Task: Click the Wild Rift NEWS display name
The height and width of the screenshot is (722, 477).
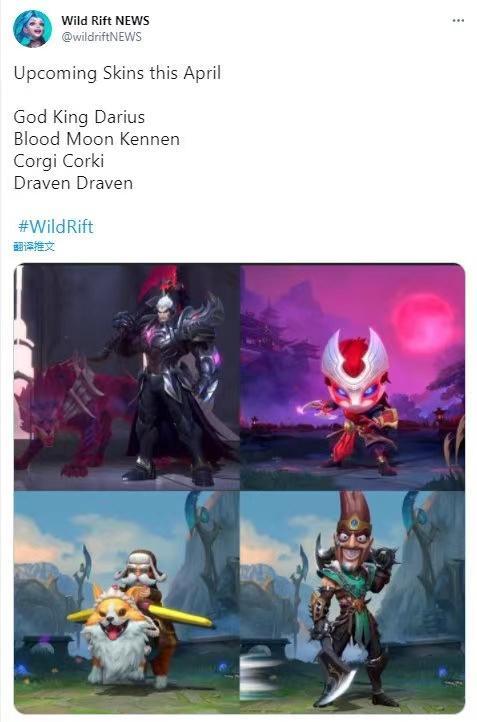Action: point(105,21)
